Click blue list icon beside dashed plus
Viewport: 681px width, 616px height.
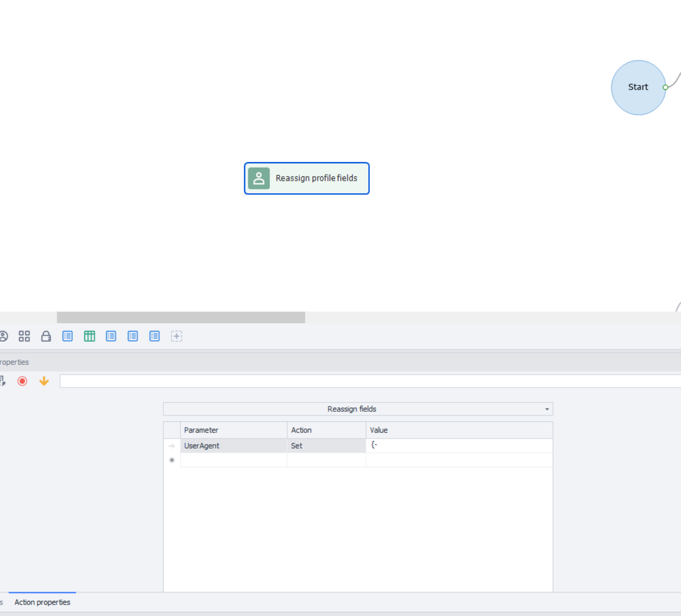154,336
